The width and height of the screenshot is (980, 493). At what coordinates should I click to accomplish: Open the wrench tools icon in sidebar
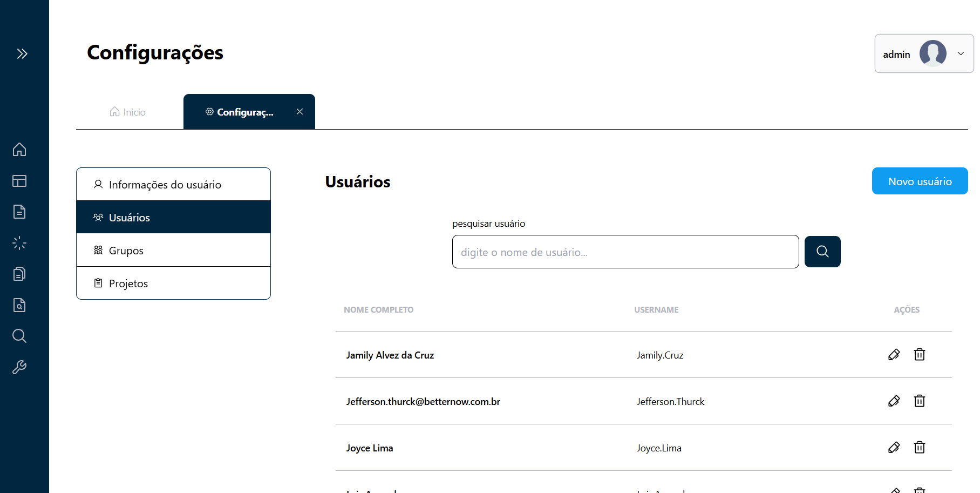[19, 367]
